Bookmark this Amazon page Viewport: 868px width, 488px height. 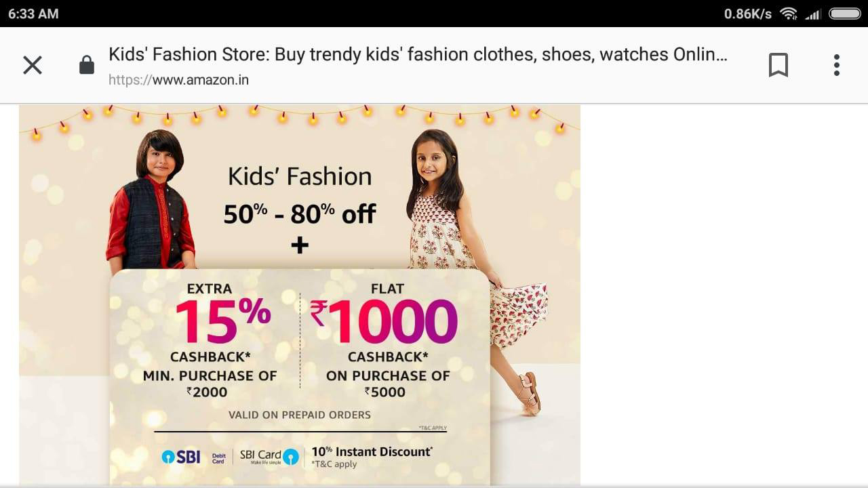pos(778,65)
